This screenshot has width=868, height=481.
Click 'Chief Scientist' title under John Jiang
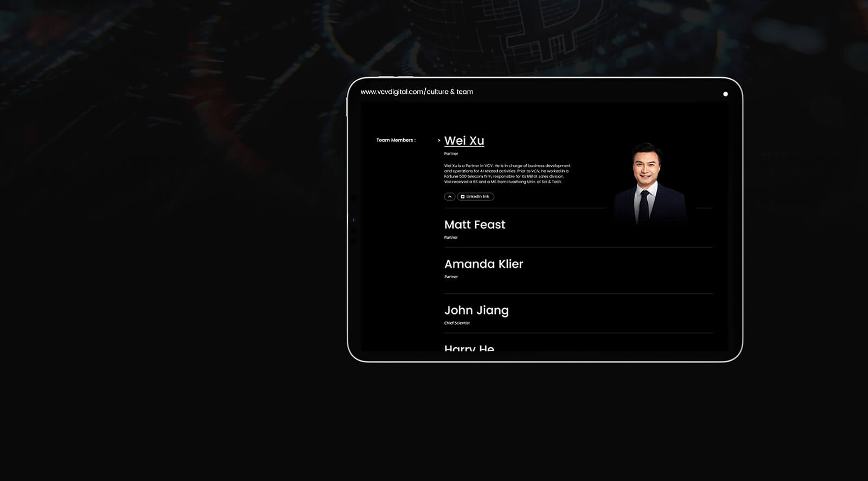point(457,323)
